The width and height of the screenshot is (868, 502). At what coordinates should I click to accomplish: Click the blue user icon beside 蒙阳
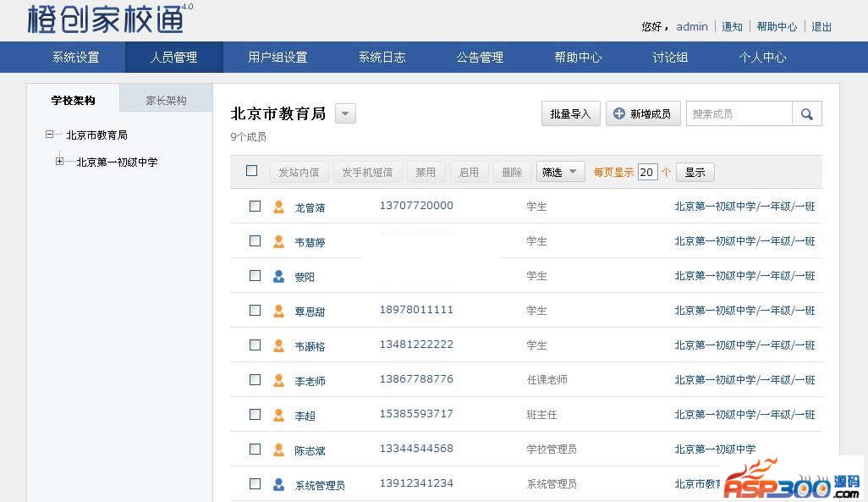tap(278, 276)
